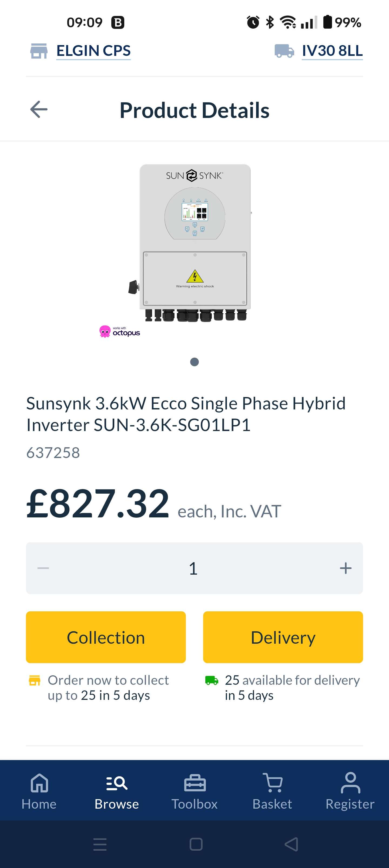Tap the works with Octopus badge
Screen dimensions: 389x868
click(119, 331)
